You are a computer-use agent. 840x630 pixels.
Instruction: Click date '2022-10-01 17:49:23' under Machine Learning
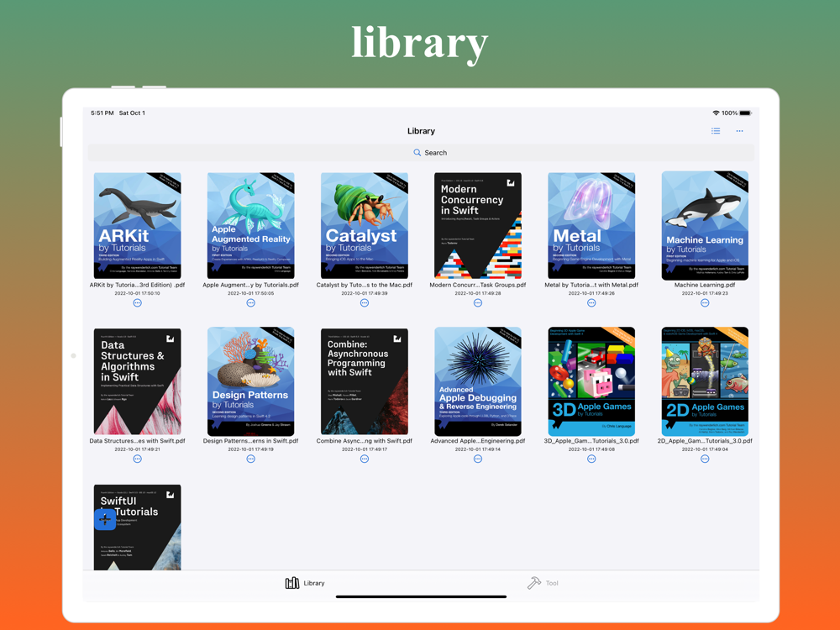[x=705, y=293]
